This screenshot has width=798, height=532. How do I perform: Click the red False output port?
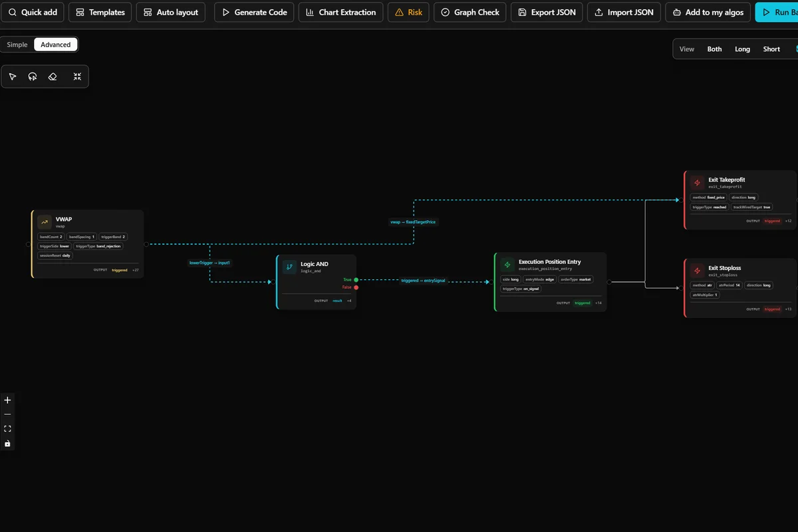[356, 287]
